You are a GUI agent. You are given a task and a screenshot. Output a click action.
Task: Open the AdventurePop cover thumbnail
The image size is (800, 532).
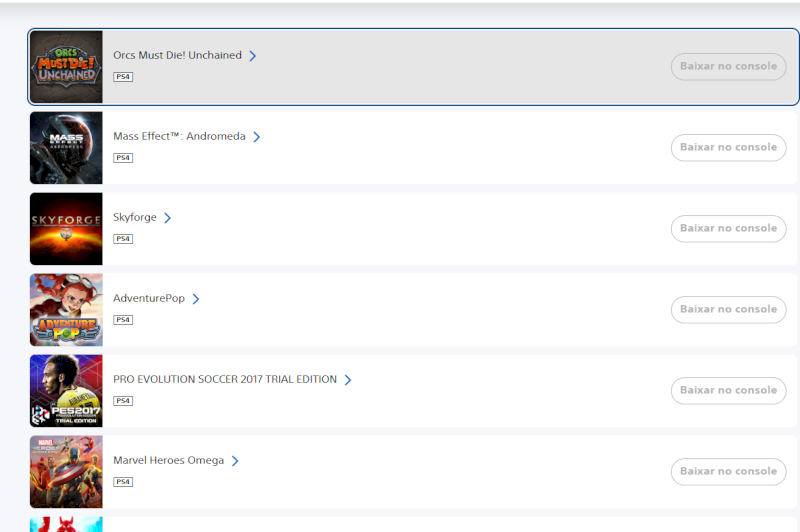click(x=66, y=310)
